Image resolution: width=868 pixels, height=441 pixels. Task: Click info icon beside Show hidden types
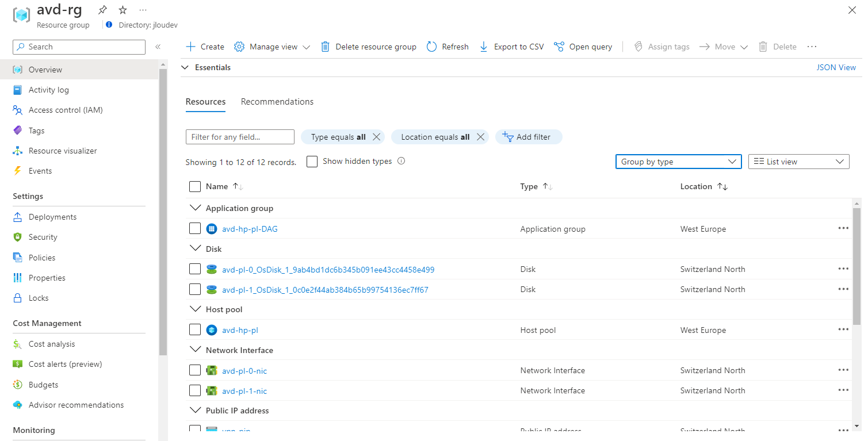[x=402, y=161]
